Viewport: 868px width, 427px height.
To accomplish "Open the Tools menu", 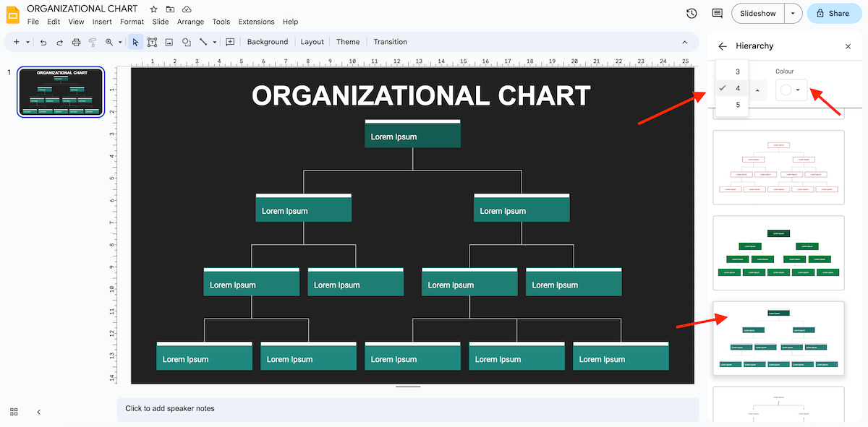I will coord(221,22).
